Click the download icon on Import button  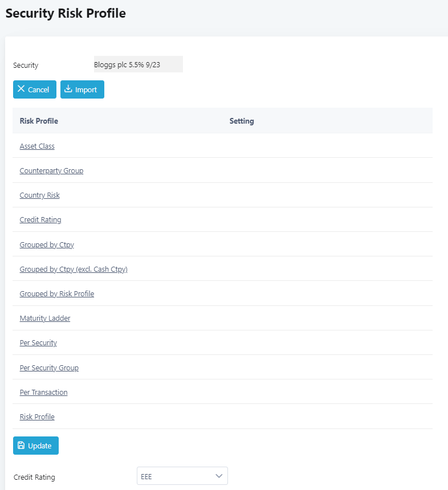tap(68, 89)
